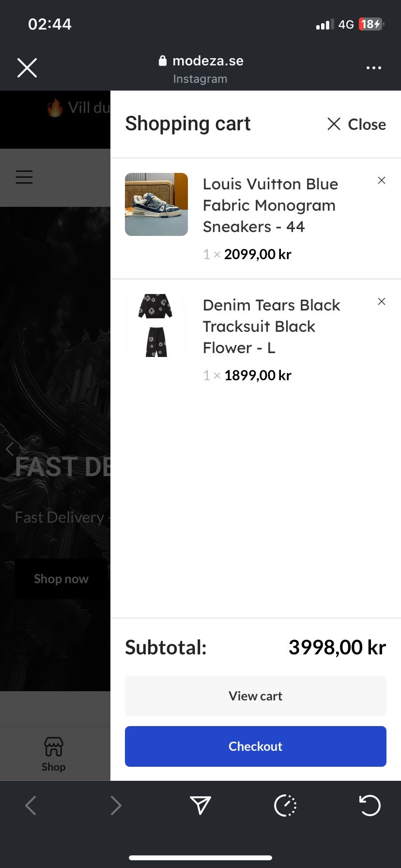
Task: Tap the browsing activity timer icon
Action: coord(285,806)
